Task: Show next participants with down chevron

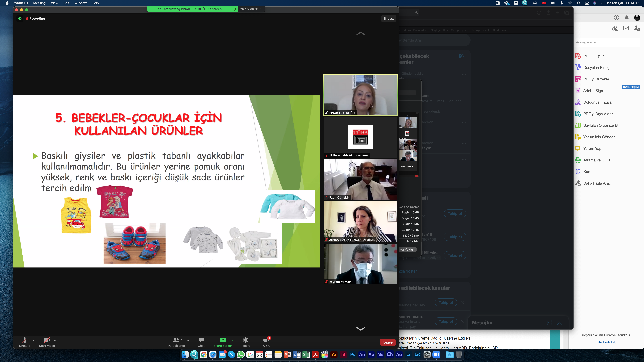Action: [360, 329]
